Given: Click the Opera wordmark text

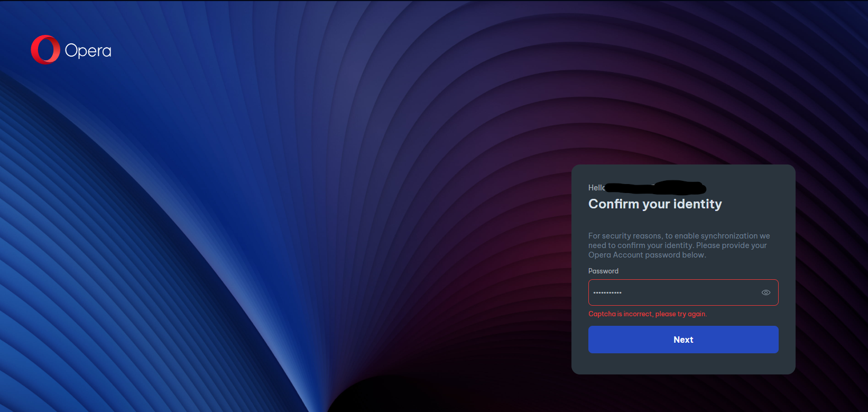Looking at the screenshot, I should tap(88, 51).
